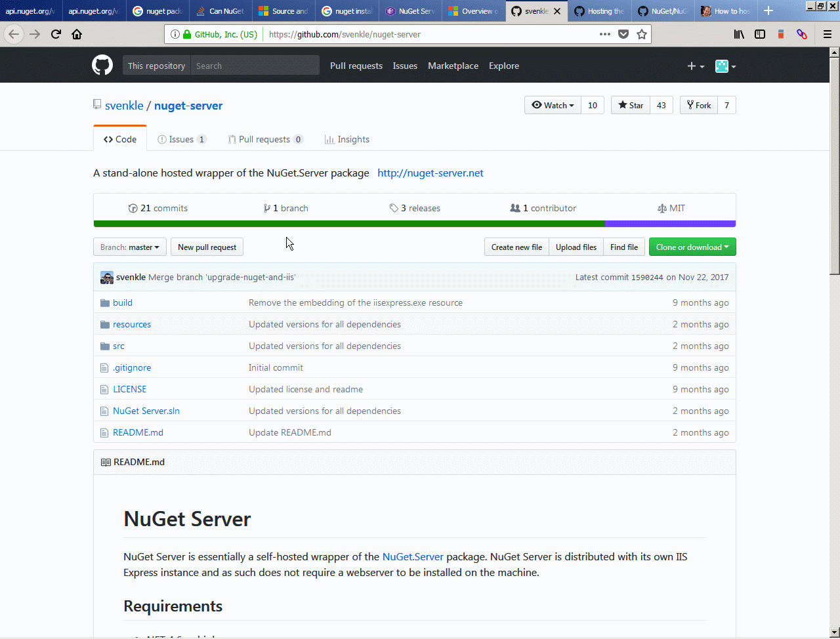Viewport: 840px width, 639px height.
Task: Open the 'Initial commit' message link
Action: point(276,367)
